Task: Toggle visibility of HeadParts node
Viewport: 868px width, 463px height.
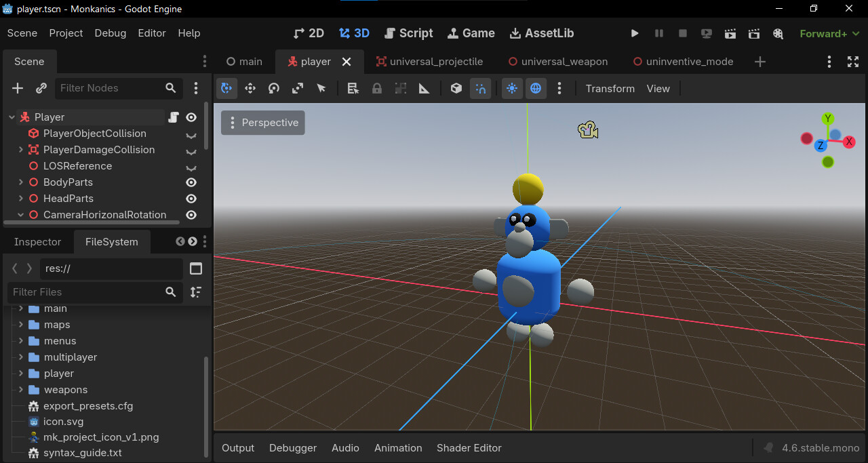Action: tap(191, 199)
